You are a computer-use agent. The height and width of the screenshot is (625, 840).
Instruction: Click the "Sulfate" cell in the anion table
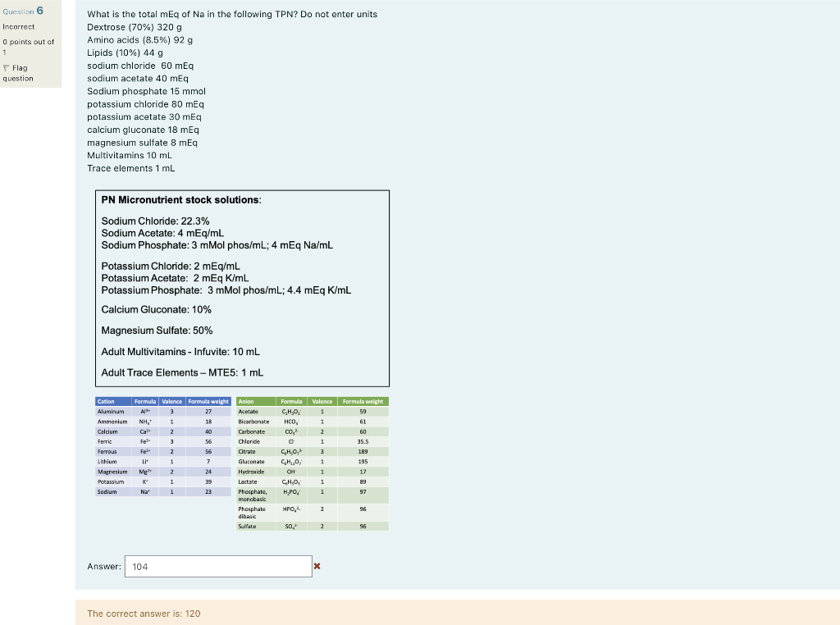coord(256,527)
